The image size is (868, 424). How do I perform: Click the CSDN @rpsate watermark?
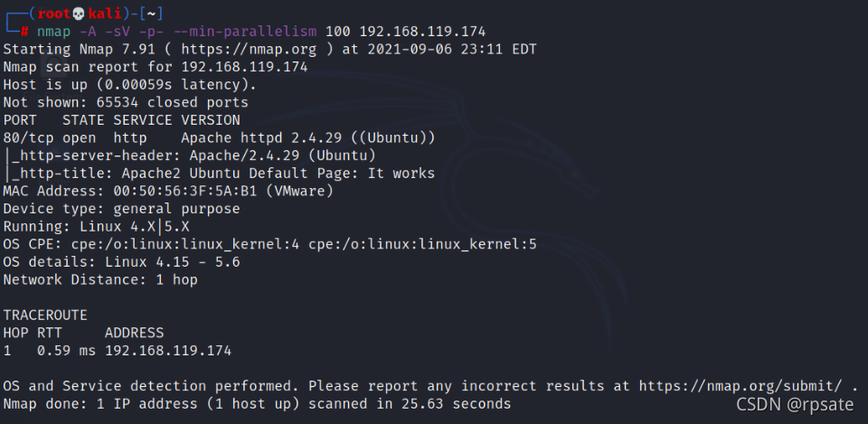coord(795,405)
